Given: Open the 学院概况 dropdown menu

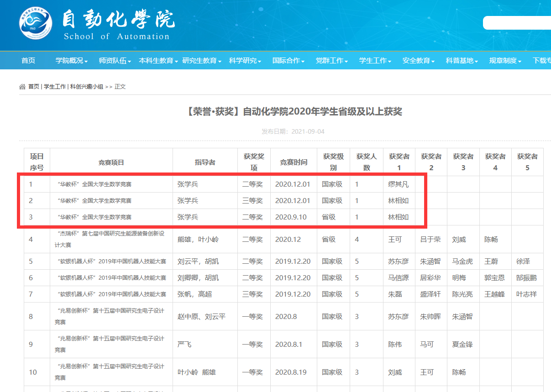Looking at the screenshot, I should [x=69, y=60].
